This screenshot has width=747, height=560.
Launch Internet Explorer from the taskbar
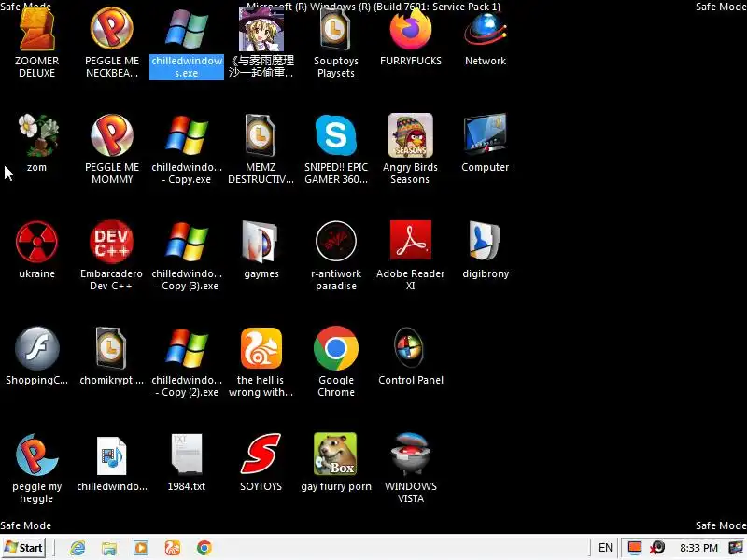[78, 548]
